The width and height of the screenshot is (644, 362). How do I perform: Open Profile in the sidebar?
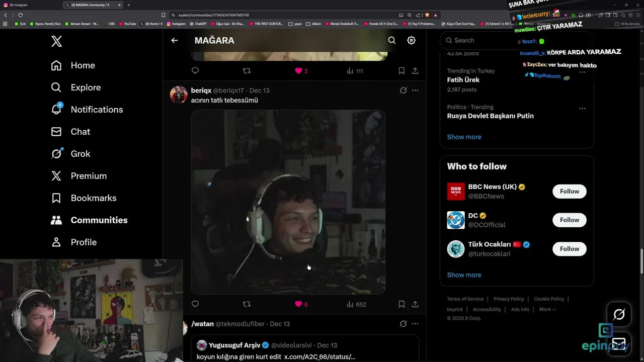tap(73, 242)
